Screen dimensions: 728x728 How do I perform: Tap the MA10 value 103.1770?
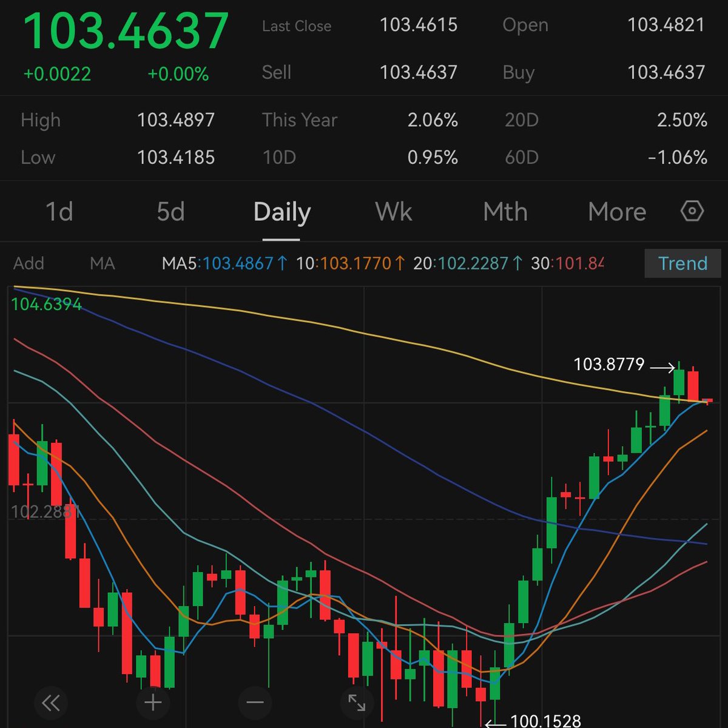pos(356,263)
